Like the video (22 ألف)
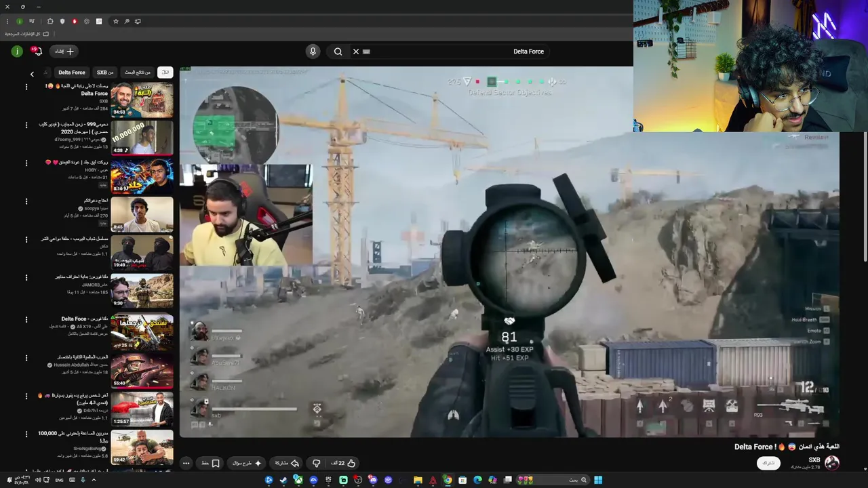868x488 pixels. [x=343, y=463]
